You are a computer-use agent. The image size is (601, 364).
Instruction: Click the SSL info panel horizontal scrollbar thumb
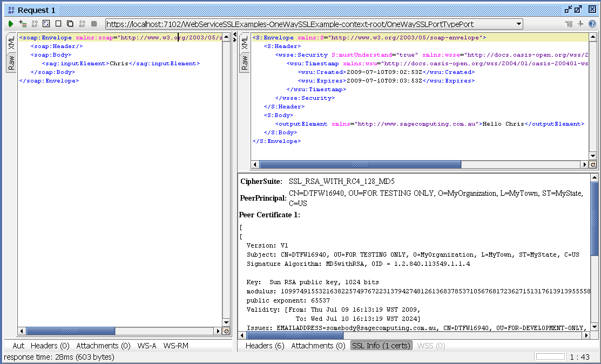[x=295, y=335]
